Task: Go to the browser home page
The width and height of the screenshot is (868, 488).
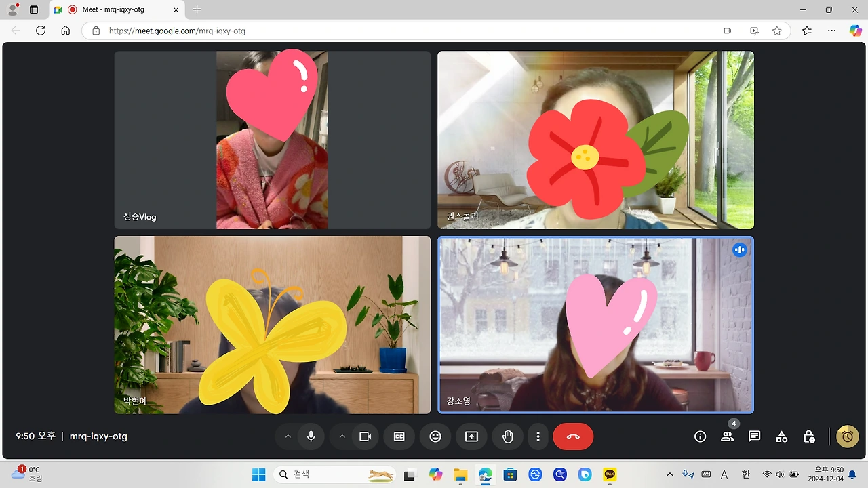Action: 66,30
